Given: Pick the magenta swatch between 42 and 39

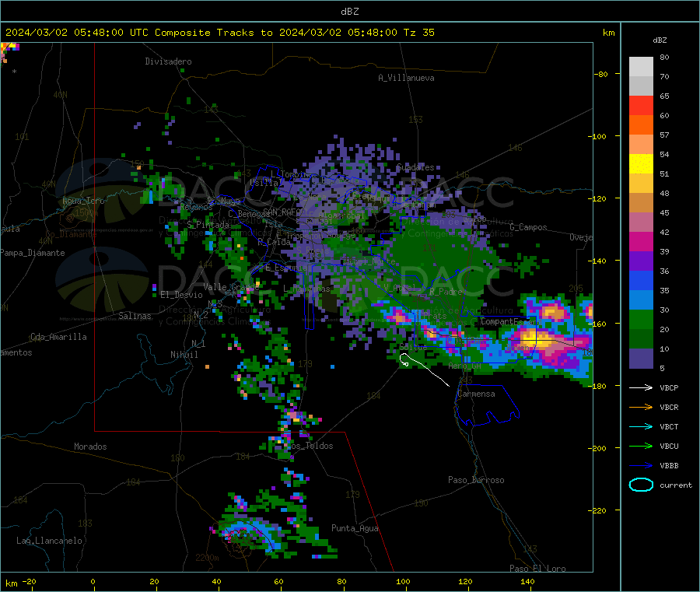Looking at the screenshot, I should [641, 241].
